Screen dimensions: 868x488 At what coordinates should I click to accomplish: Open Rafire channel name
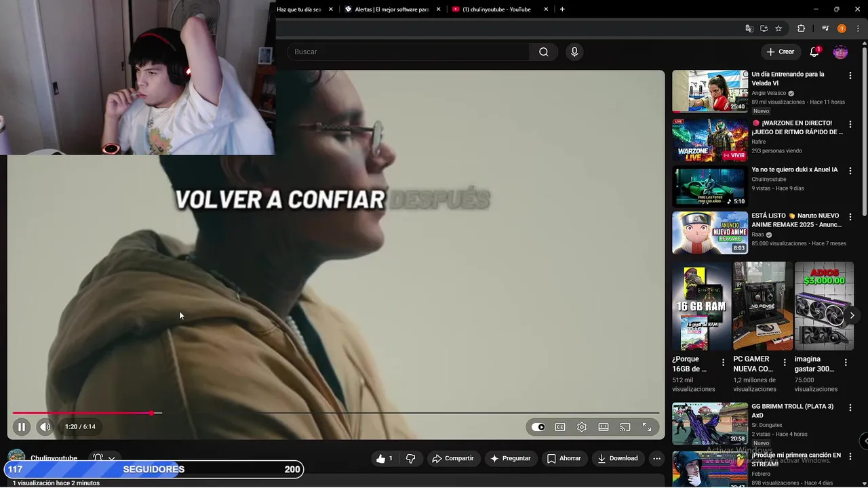pyautogui.click(x=758, y=142)
